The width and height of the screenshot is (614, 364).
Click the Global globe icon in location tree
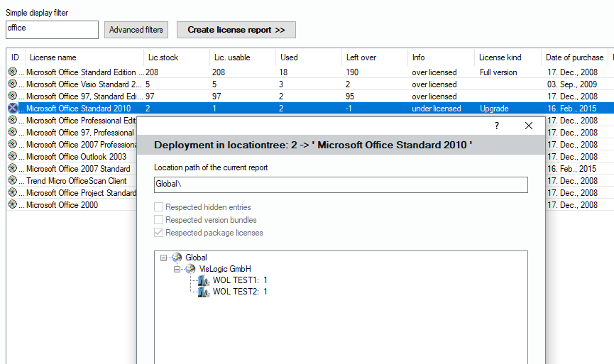coord(177,258)
